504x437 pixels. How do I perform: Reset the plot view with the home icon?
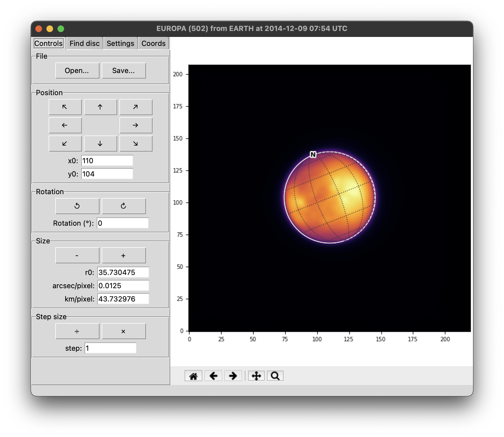[193, 375]
